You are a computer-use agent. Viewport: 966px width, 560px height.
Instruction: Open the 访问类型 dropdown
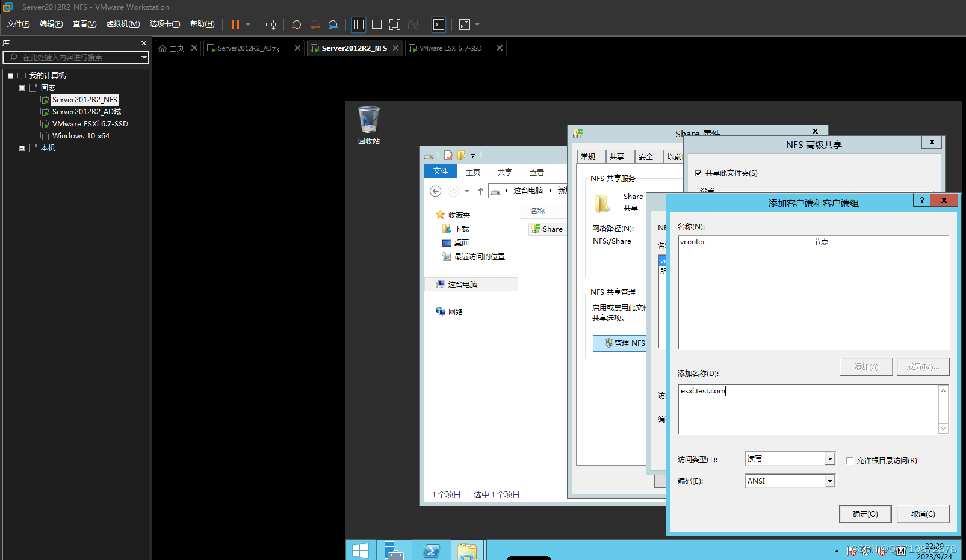tap(829, 458)
